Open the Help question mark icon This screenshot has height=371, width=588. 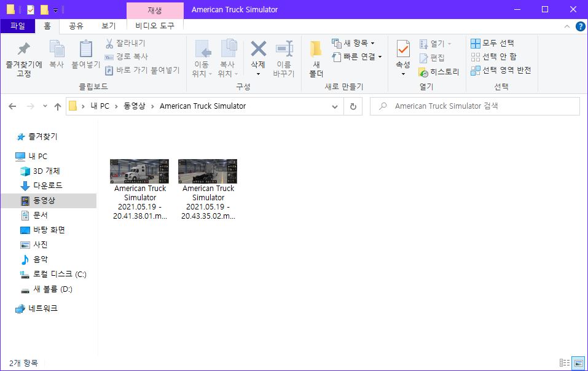click(580, 26)
